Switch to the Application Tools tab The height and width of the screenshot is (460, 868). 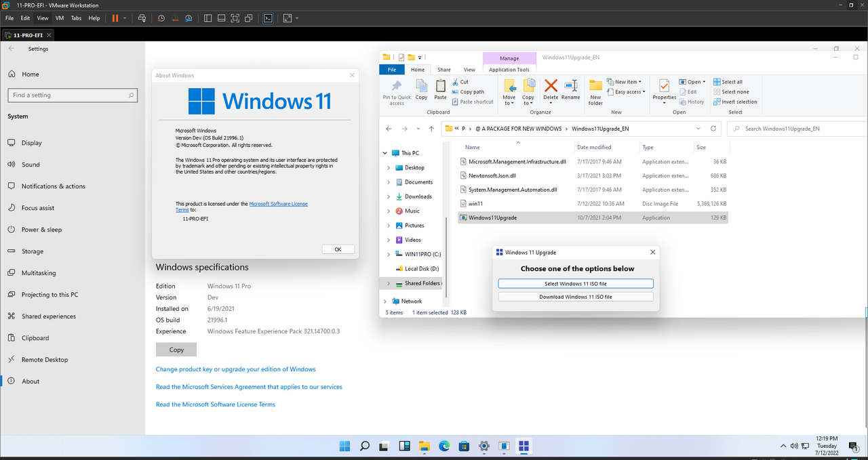[x=509, y=69]
